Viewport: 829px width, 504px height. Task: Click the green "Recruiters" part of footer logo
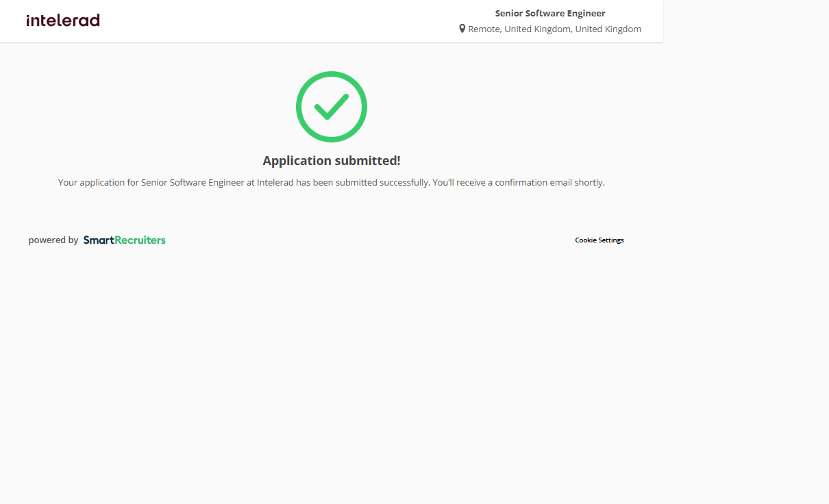(x=140, y=240)
